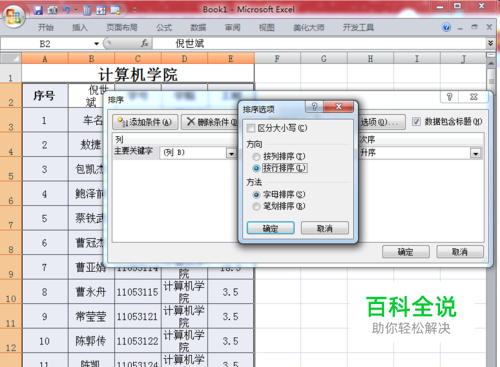Click the vertical scrollbar thumb
This screenshot has height=367, width=500.
pyautogui.click(x=491, y=81)
